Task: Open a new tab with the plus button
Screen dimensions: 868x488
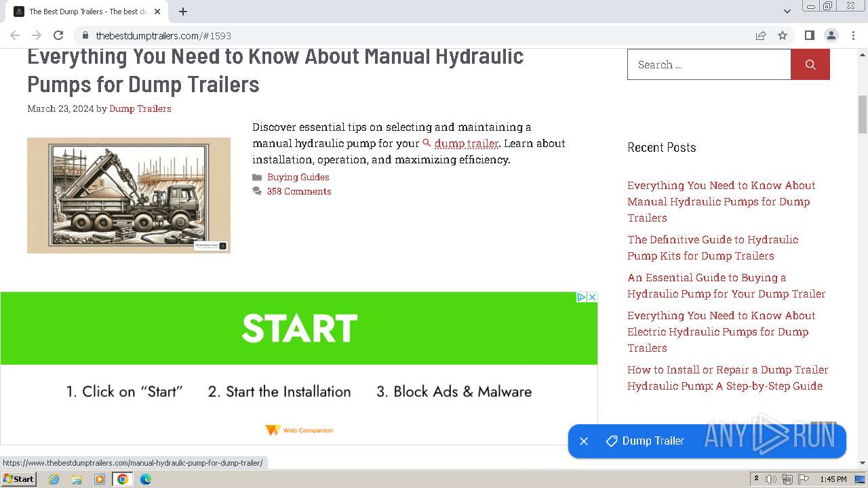Action: click(183, 12)
